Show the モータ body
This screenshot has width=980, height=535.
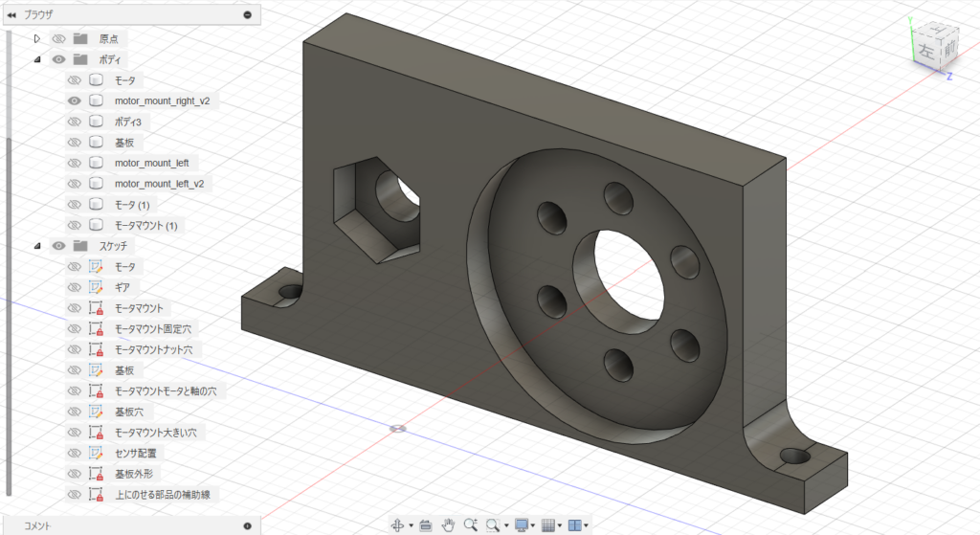tap(75, 80)
